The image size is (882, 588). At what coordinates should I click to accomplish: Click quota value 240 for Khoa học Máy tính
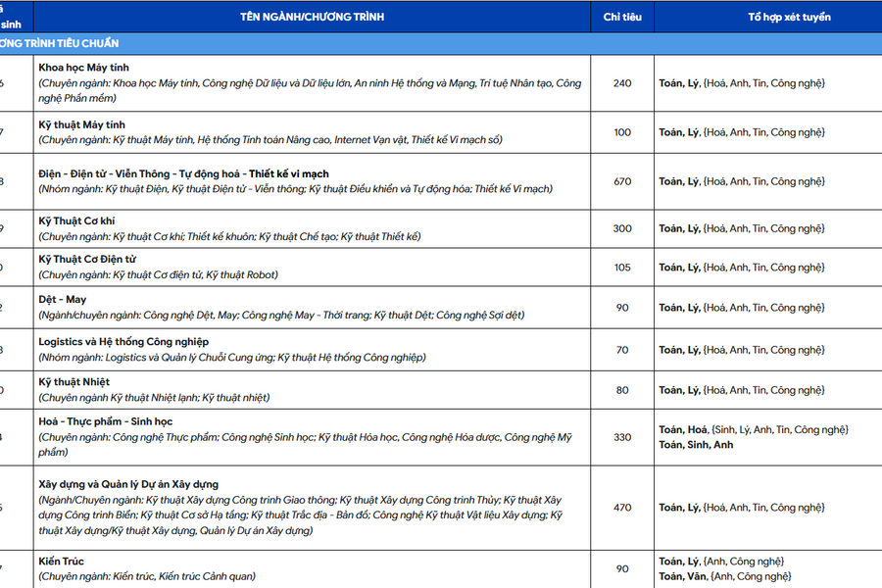pyautogui.click(x=622, y=83)
